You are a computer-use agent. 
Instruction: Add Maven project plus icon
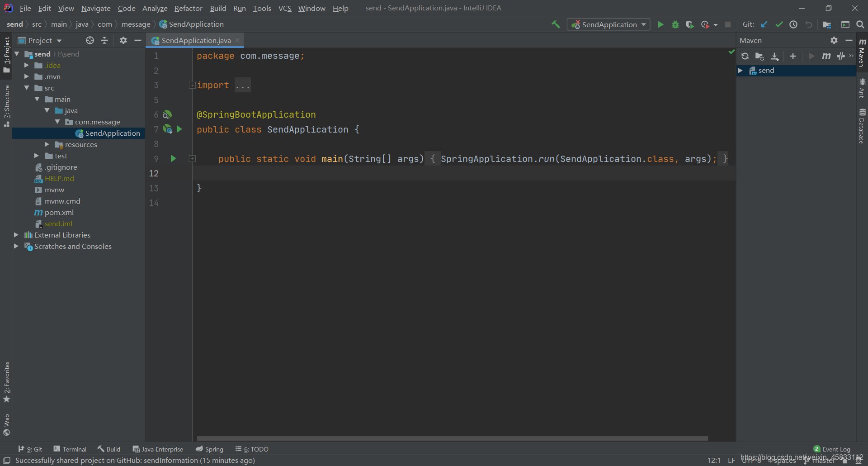(x=793, y=56)
